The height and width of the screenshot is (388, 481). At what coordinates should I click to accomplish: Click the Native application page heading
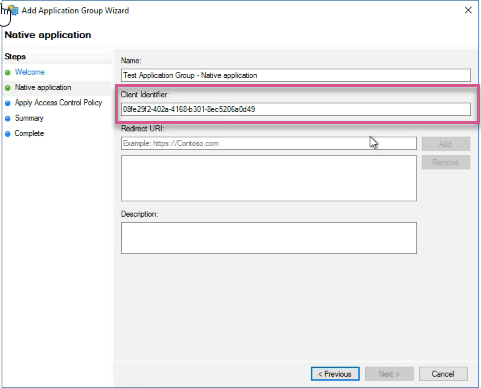(x=48, y=35)
